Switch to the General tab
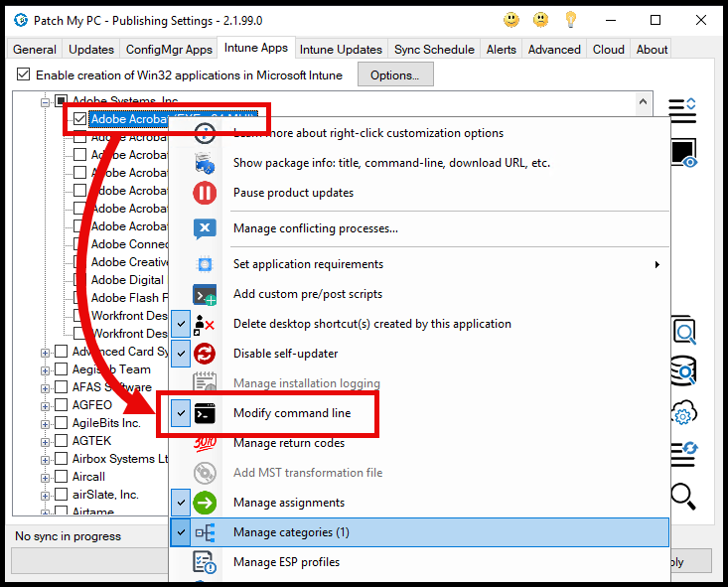 (35, 50)
